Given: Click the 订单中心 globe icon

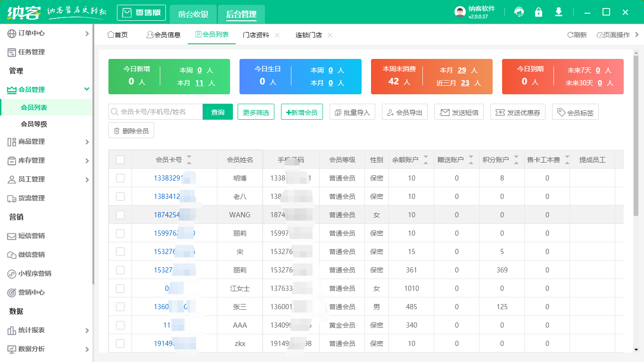Looking at the screenshot, I should coord(12,33).
